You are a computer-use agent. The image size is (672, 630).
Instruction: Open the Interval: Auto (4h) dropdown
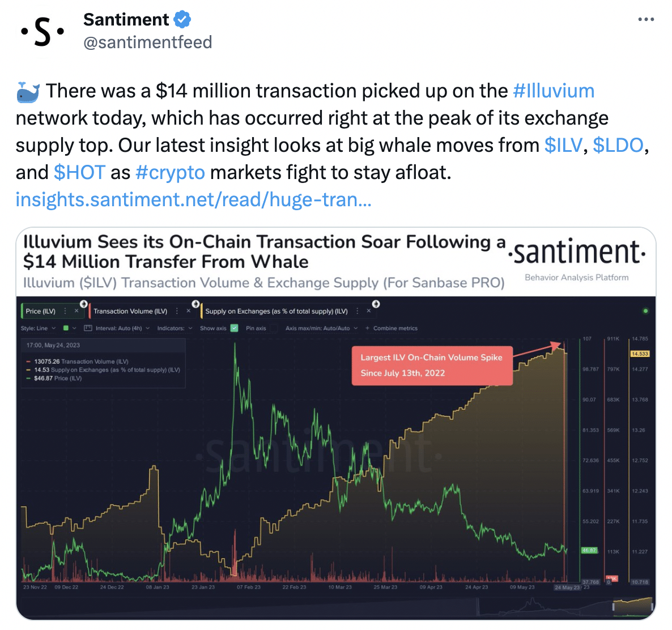122,328
